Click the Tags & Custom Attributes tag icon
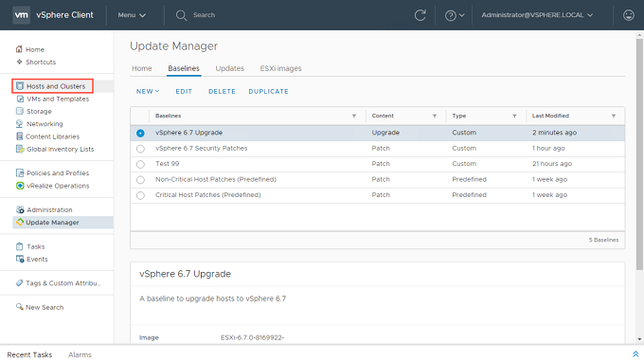This screenshot has height=362, width=644. click(x=19, y=283)
